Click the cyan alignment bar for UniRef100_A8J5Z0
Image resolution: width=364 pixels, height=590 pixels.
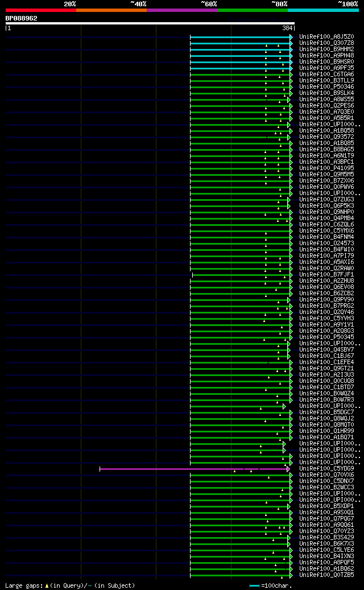click(x=240, y=37)
